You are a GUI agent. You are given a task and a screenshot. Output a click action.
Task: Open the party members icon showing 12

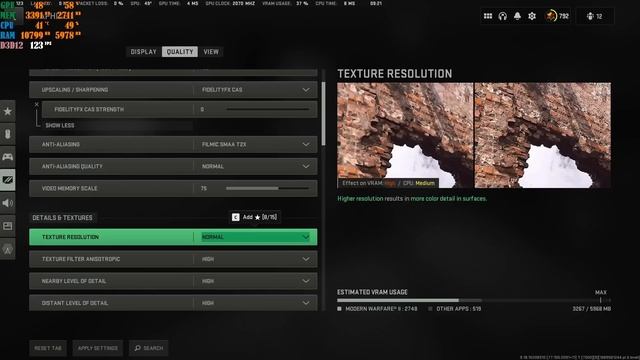coord(595,16)
